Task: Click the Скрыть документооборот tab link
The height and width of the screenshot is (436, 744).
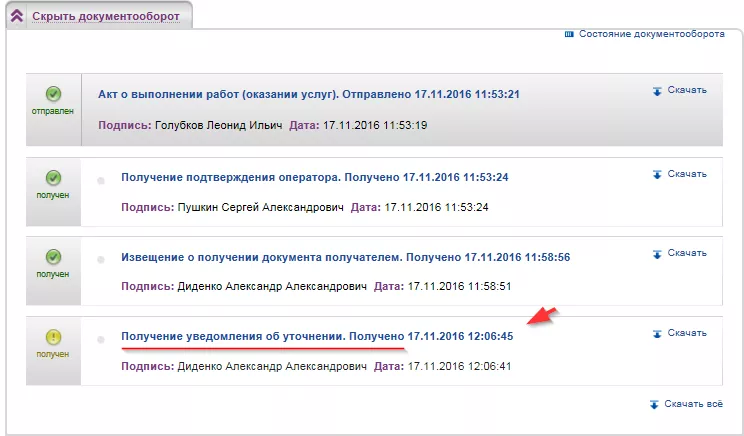Action: 106,16
